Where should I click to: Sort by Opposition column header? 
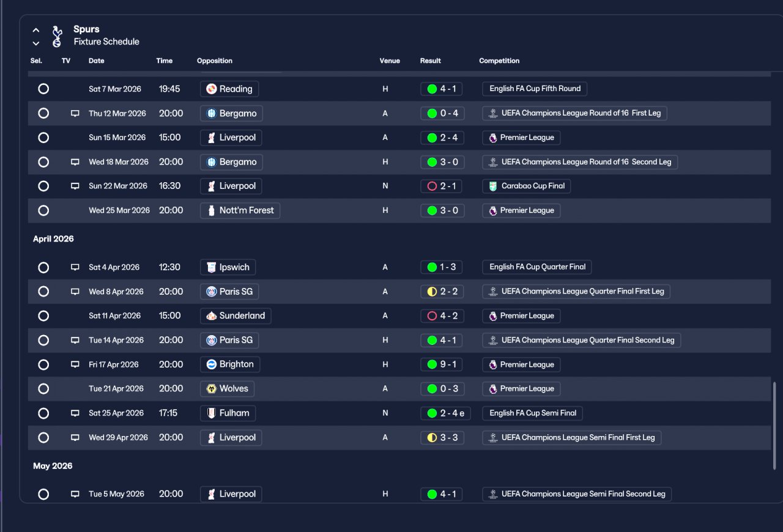pyautogui.click(x=215, y=61)
